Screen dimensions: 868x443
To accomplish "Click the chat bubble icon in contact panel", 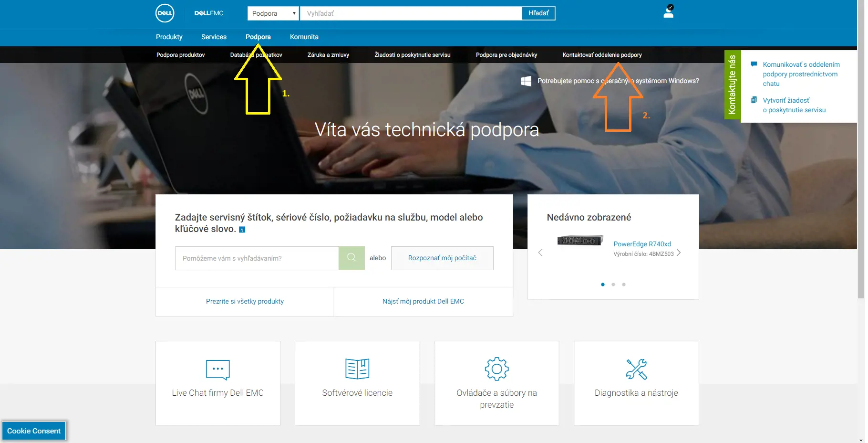I will (754, 64).
